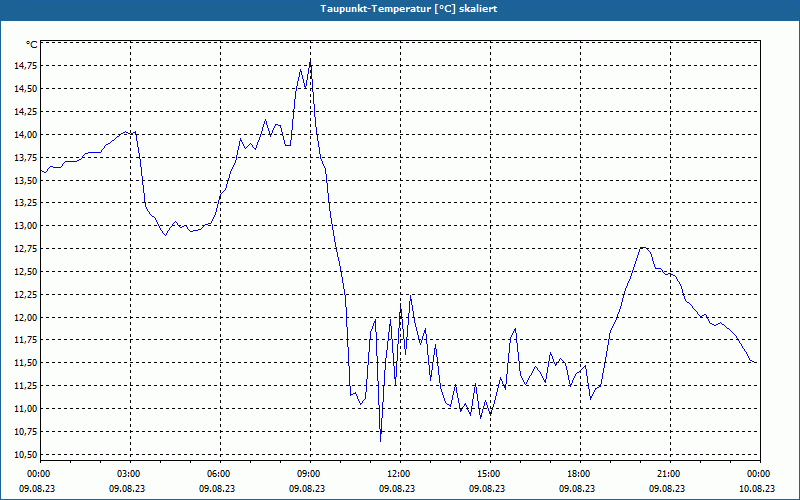800x500 pixels.
Task: Click the 03:00 time label
Action: pyautogui.click(x=130, y=474)
